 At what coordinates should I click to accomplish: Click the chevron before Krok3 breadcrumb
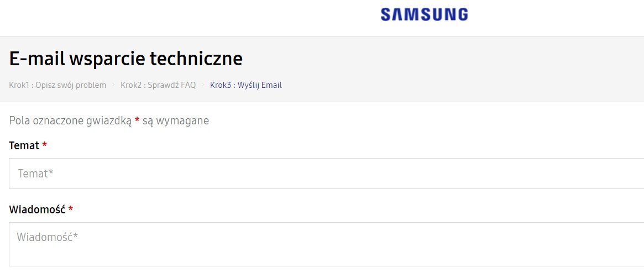(x=203, y=85)
